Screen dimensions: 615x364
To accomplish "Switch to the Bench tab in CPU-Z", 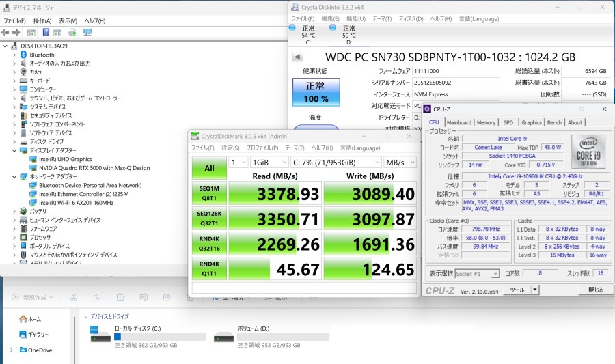I will pyautogui.click(x=554, y=123).
